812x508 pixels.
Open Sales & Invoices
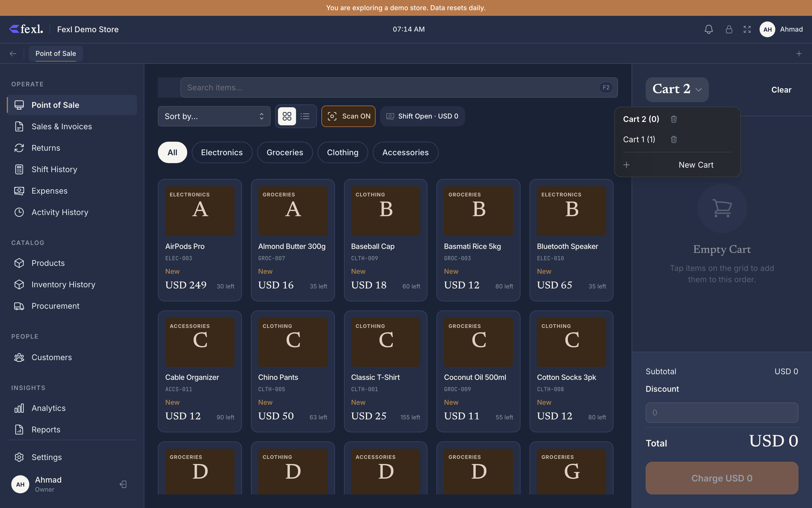(x=72, y=126)
